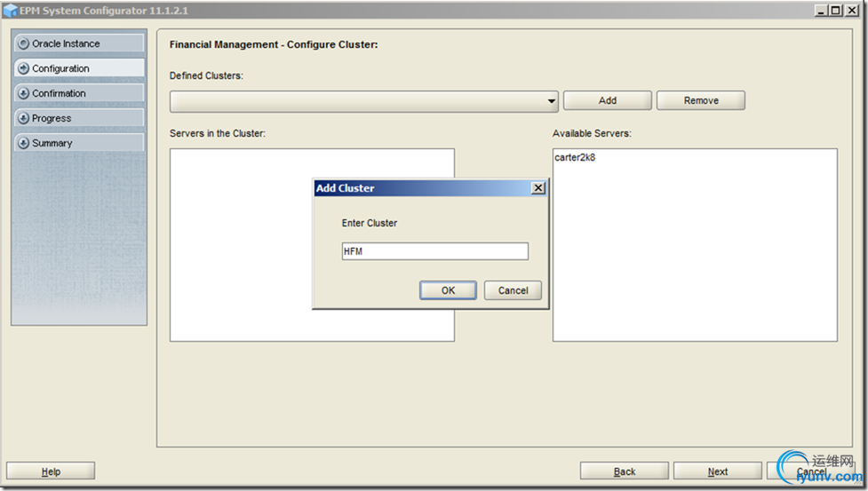Proceed with the Next button

tap(718, 471)
